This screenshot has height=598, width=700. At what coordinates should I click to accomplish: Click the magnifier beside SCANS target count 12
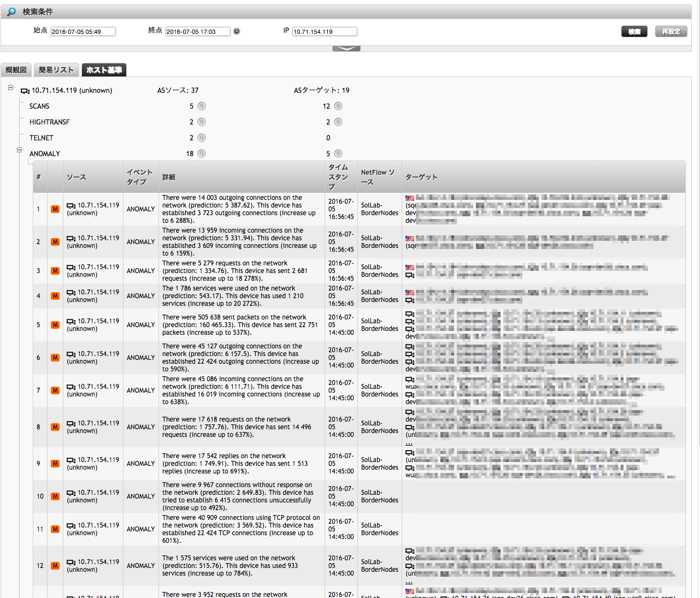[338, 106]
